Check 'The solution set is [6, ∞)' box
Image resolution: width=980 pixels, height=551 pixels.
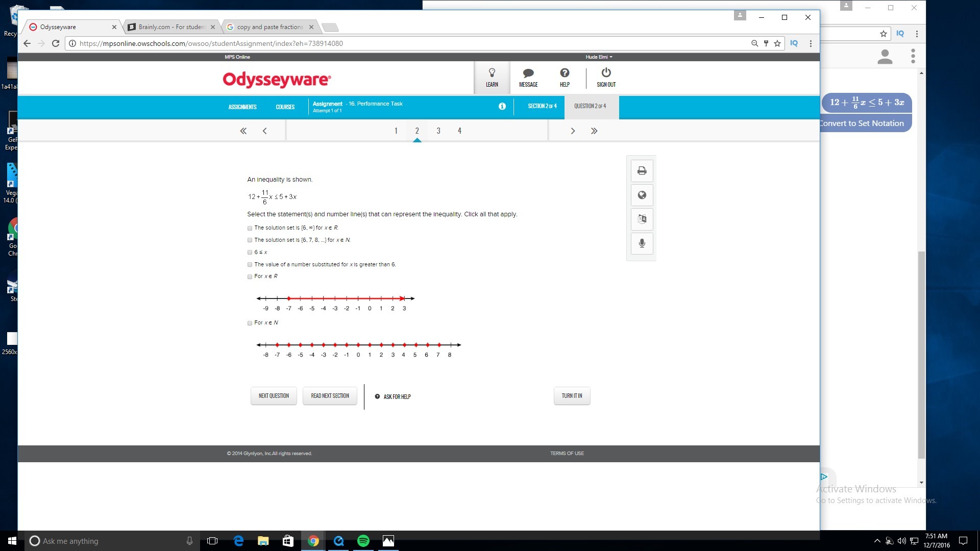(x=250, y=228)
